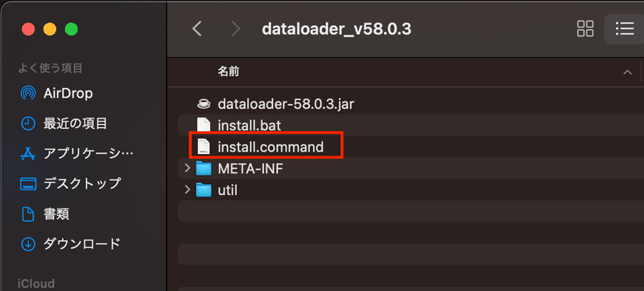Image resolution: width=644 pixels, height=291 pixels.
Task: Expand the META-INF folder disclosure arrow
Action: click(x=188, y=168)
